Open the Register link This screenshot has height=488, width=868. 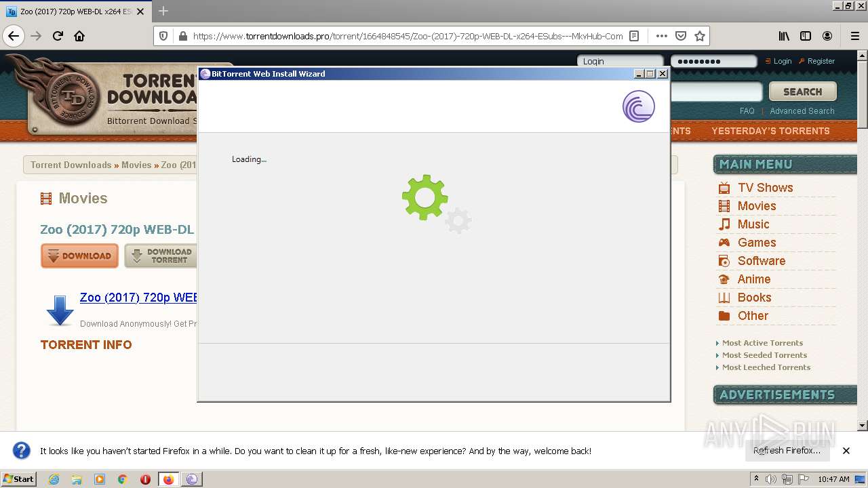(x=816, y=61)
